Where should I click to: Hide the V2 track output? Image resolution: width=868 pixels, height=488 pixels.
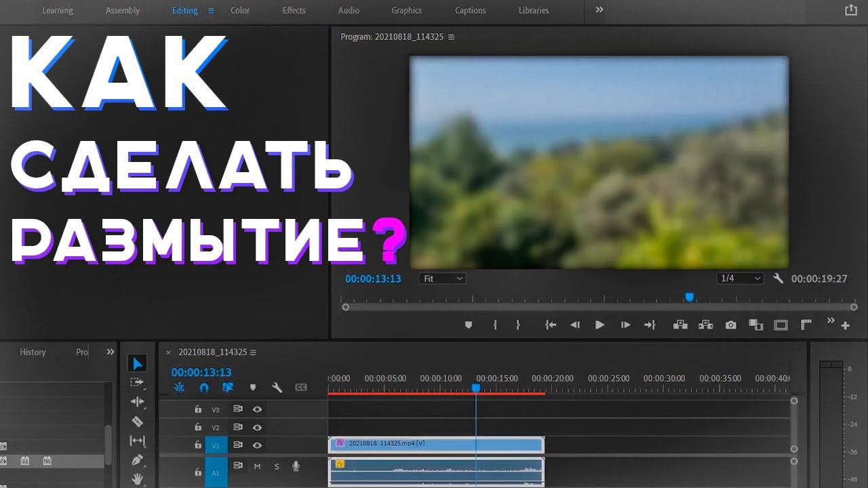[257, 428]
